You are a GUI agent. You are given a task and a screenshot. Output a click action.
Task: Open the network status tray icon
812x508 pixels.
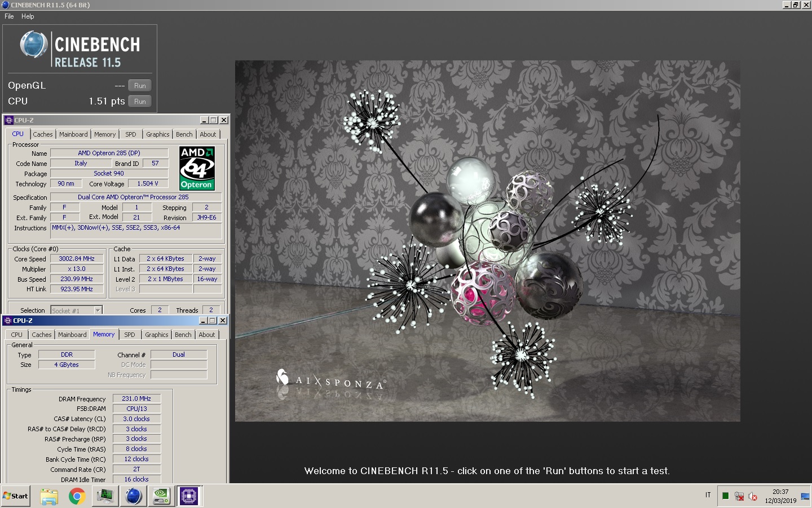click(x=739, y=496)
